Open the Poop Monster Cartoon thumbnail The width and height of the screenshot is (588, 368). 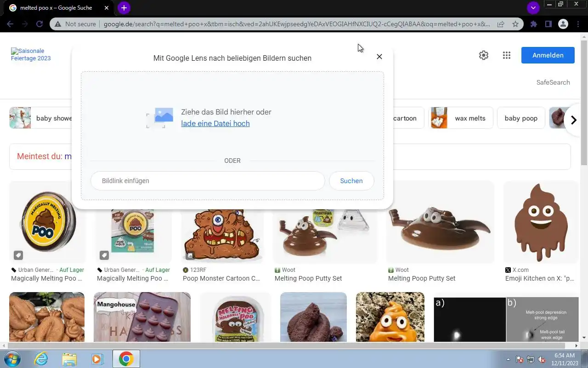click(x=223, y=236)
